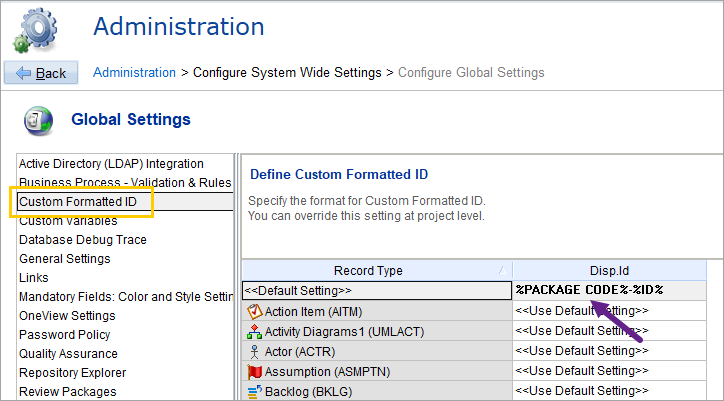
Task: Click the Disp.Id column header
Action: (609, 271)
